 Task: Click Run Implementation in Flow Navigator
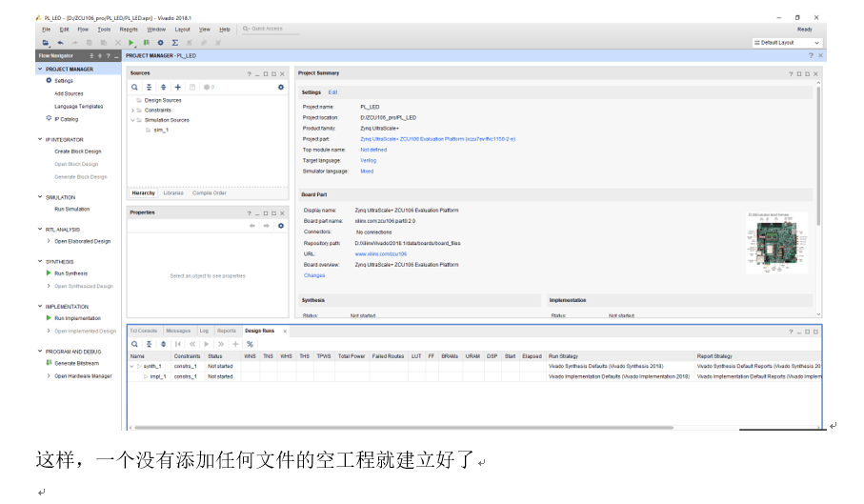[x=78, y=318]
